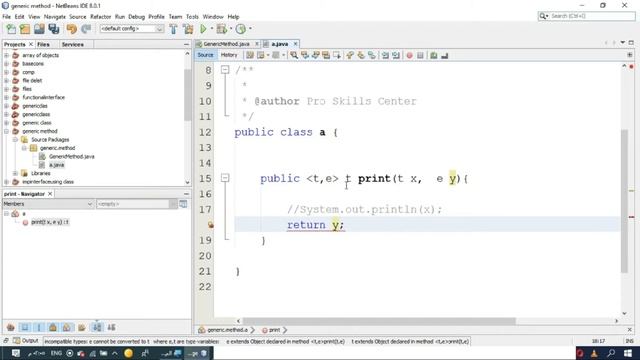This screenshot has width=640, height=360.
Task: Click the Profile Project clock icon
Action: (x=241, y=29)
